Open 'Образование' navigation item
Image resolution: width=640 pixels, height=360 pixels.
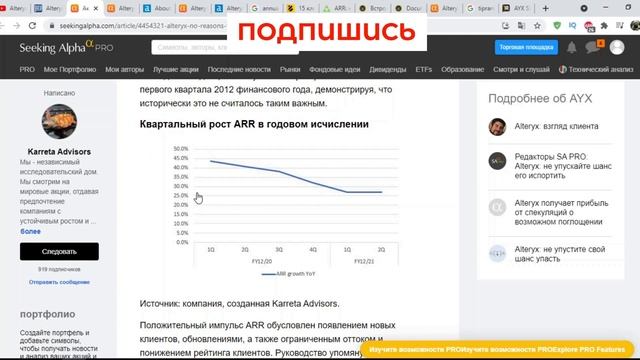pyautogui.click(x=462, y=70)
